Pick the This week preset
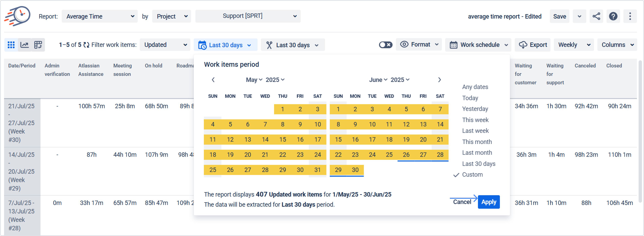This screenshot has height=236, width=644. coord(475,120)
